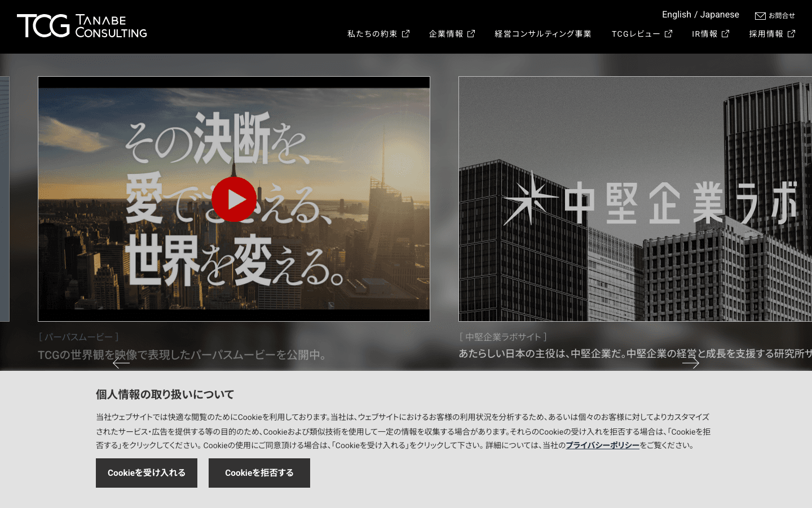The image size is (812, 508).
Task: Click external link icon beside TCGレビュー
Action: coord(668,34)
